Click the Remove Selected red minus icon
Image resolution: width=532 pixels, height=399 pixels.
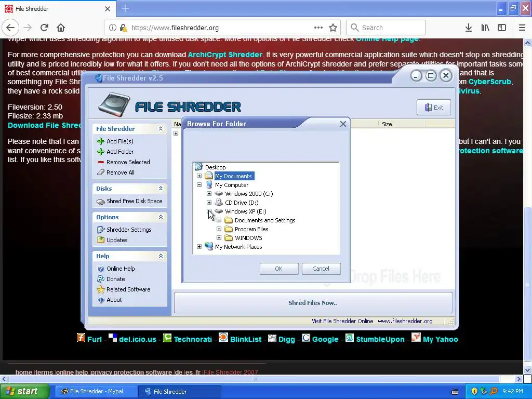click(101, 162)
